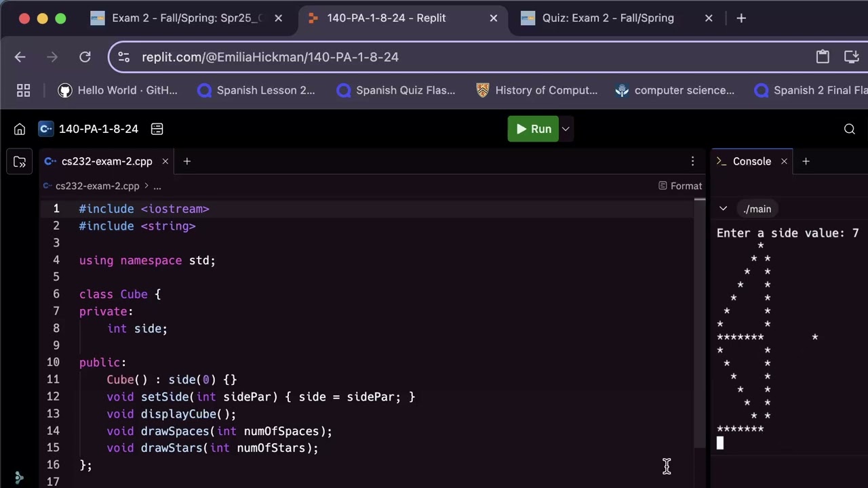Open the editor pane three-dot menu
The image size is (868, 488).
pyautogui.click(x=692, y=161)
